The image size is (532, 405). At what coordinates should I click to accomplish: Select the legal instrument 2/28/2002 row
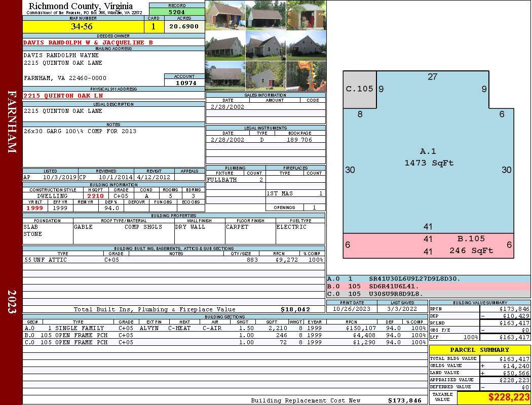(x=265, y=140)
